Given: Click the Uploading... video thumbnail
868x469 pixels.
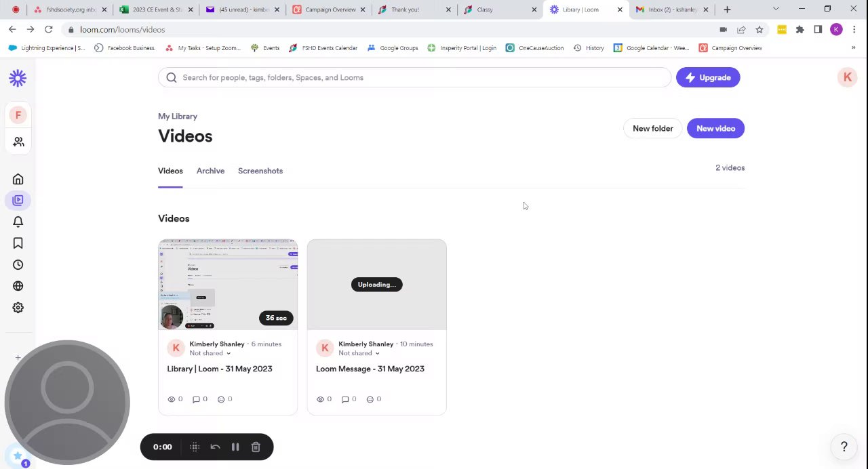Looking at the screenshot, I should [377, 285].
